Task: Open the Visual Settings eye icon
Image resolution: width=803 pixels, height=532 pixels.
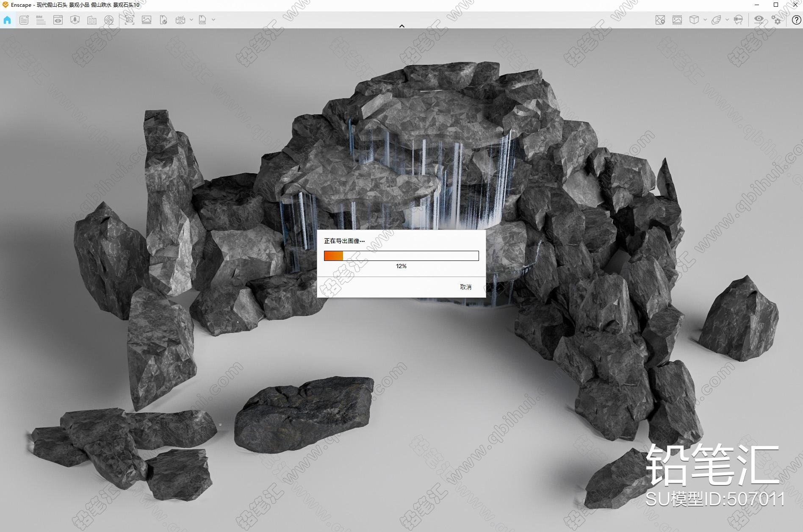Action: coord(759,20)
